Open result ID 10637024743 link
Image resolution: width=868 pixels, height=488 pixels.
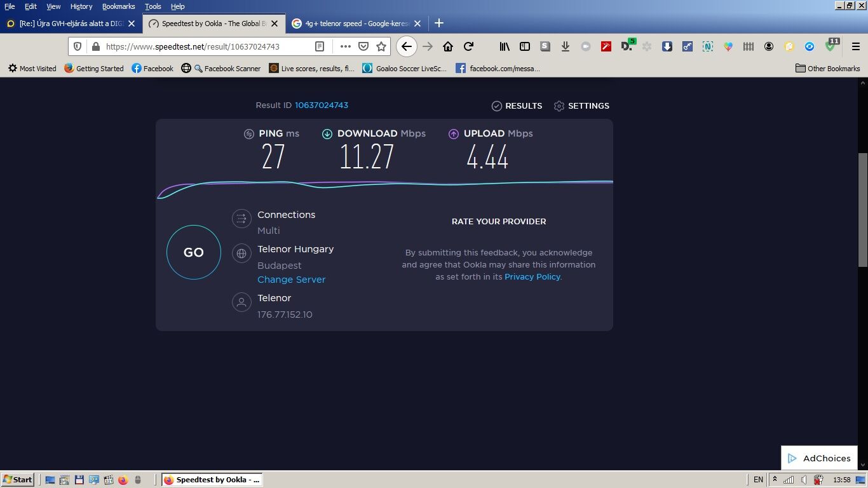pos(322,105)
